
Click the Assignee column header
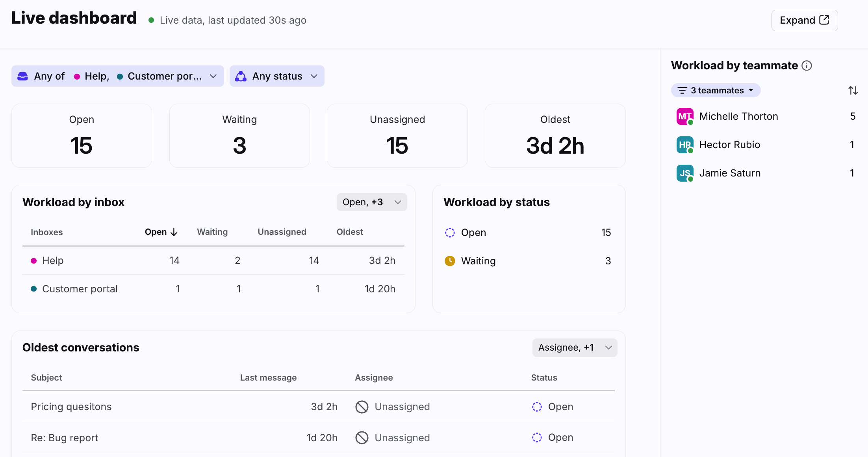(374, 378)
